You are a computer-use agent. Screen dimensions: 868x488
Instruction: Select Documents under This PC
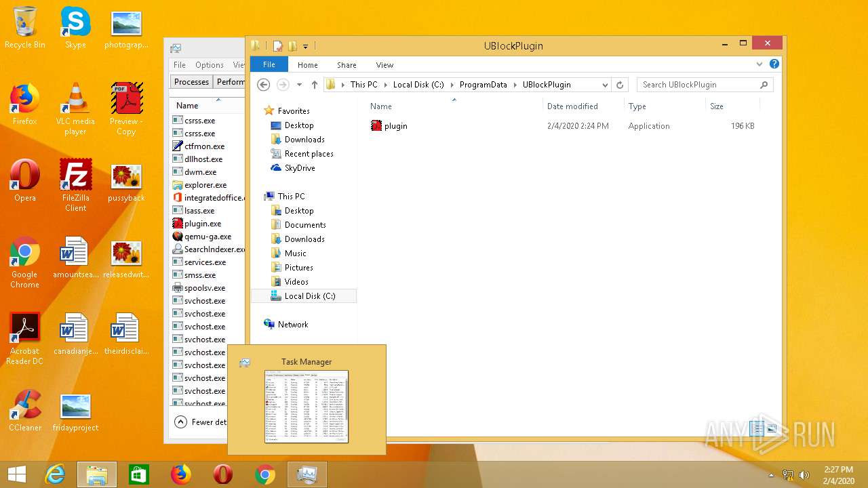(x=305, y=225)
